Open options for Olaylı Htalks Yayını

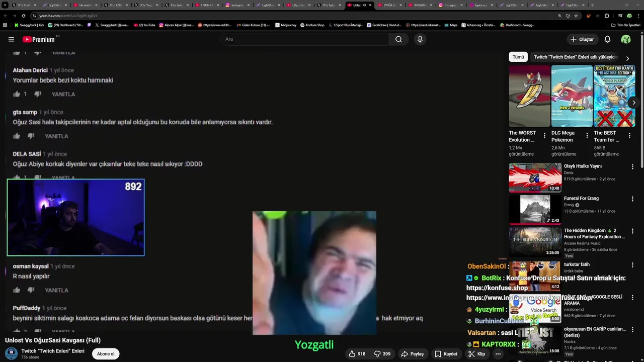[632, 167]
